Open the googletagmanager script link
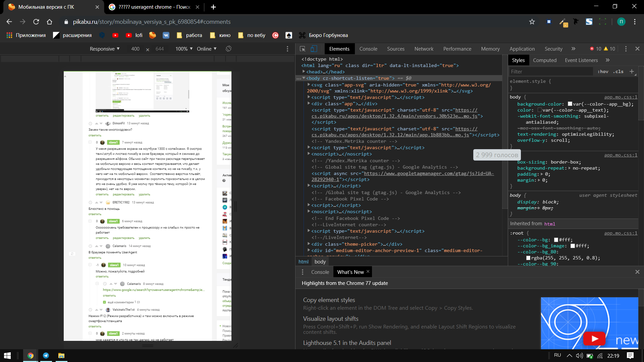644x362 pixels. 428,174
